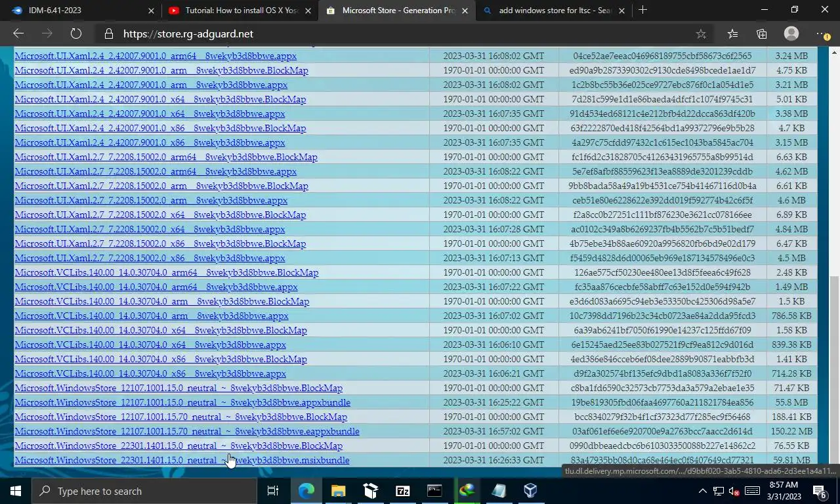This screenshot has width=840, height=504.
Task: Open the 7-Zip taskbar icon
Action: point(402,491)
